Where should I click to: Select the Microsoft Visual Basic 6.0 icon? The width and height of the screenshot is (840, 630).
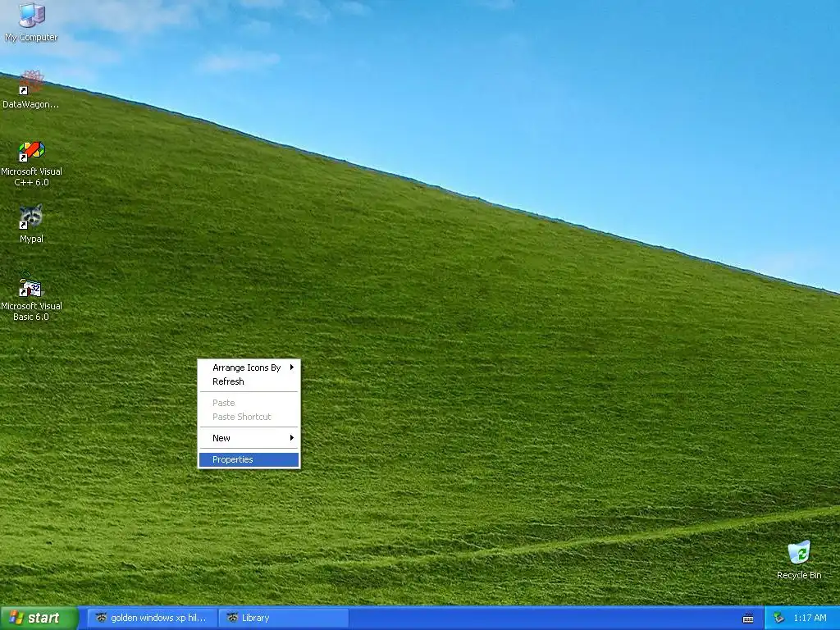coord(31,296)
